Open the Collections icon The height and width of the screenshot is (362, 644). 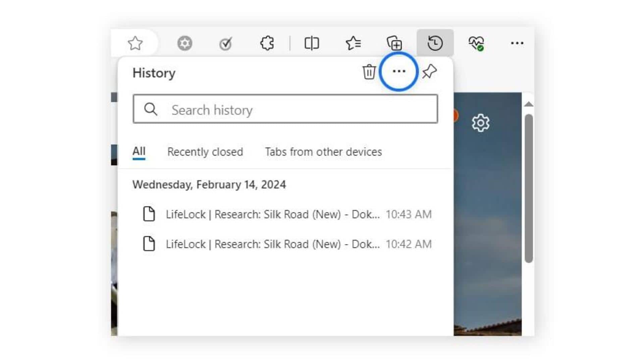(x=394, y=43)
